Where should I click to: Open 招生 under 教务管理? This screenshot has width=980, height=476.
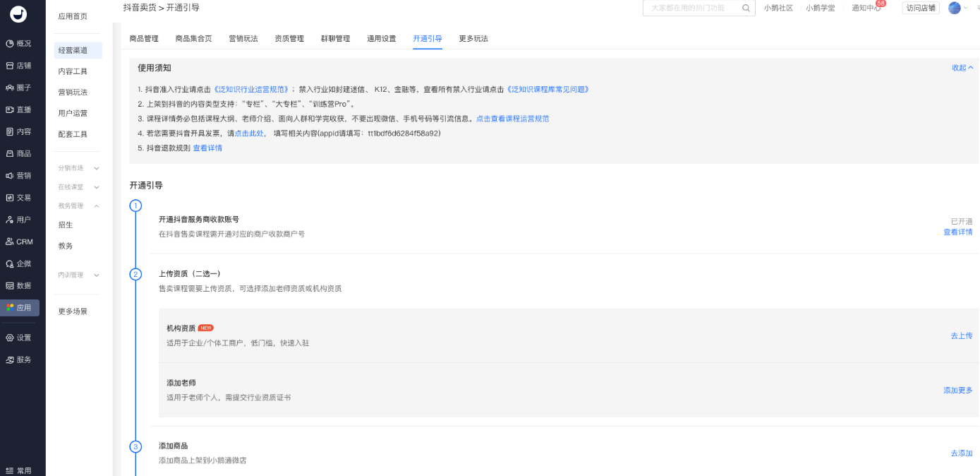point(66,225)
